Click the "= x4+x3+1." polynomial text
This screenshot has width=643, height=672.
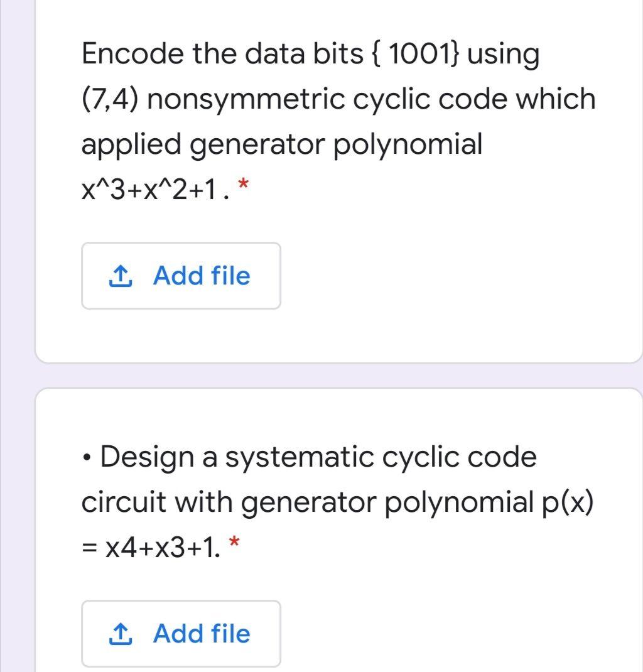[x=151, y=548]
